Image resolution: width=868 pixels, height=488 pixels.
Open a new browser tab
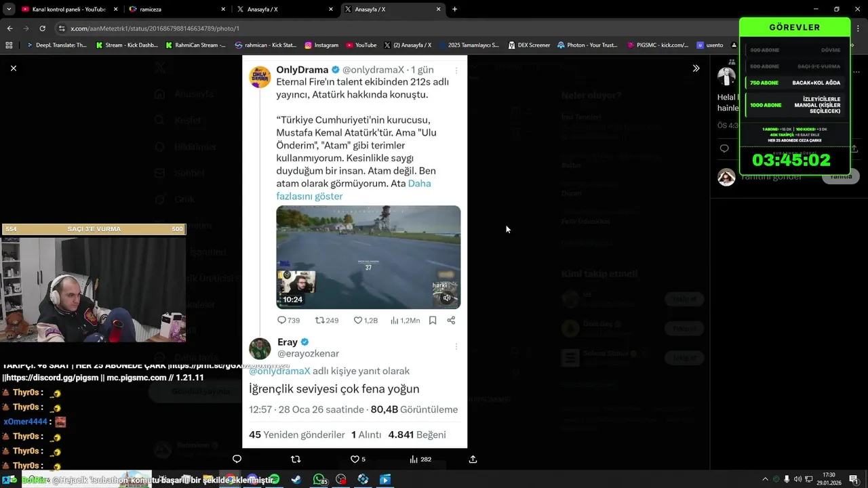[x=454, y=9]
